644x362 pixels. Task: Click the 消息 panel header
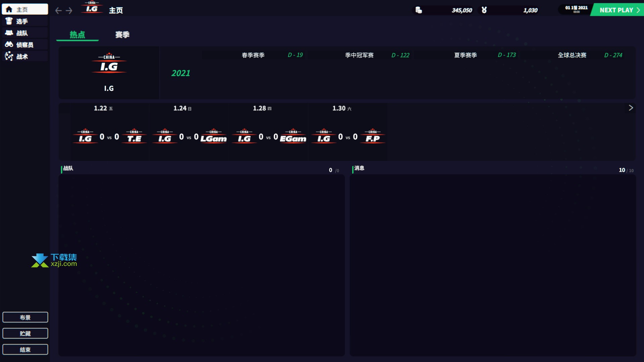[359, 168]
